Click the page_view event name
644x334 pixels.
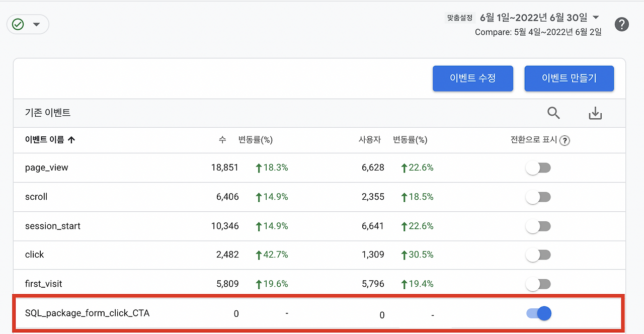(x=46, y=168)
